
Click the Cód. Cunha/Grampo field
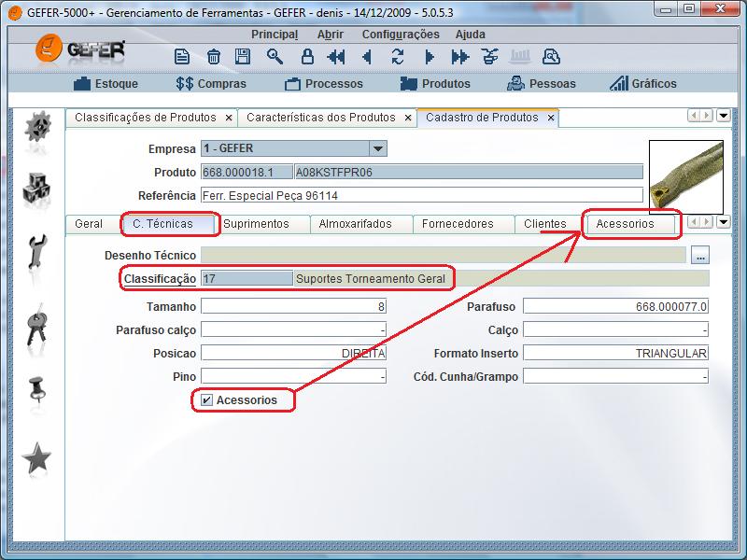[x=616, y=377]
